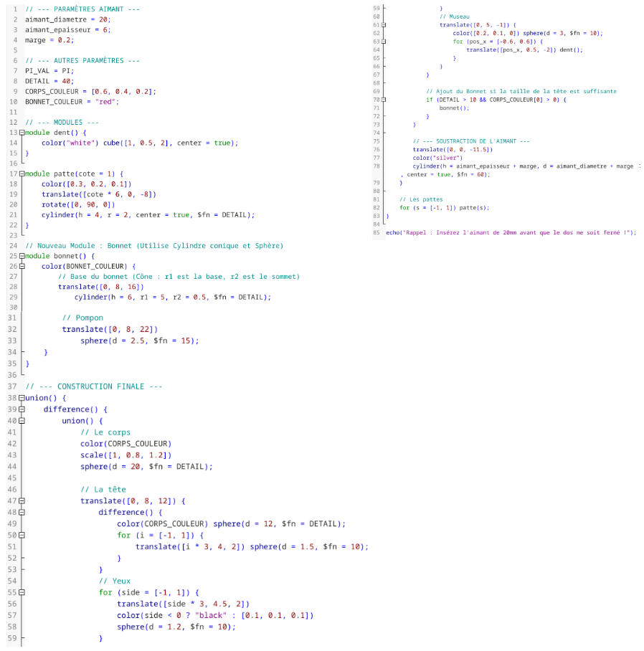Click '// --- SOUSTRACTION DE L'AIMANT ---' comment
Image resolution: width=644 pixels, height=651 pixels.
tap(471, 141)
